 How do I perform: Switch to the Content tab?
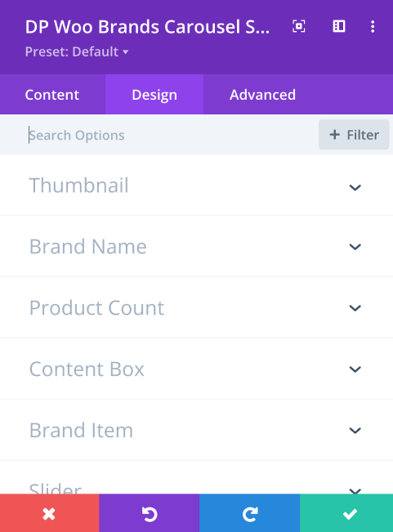[52, 95]
